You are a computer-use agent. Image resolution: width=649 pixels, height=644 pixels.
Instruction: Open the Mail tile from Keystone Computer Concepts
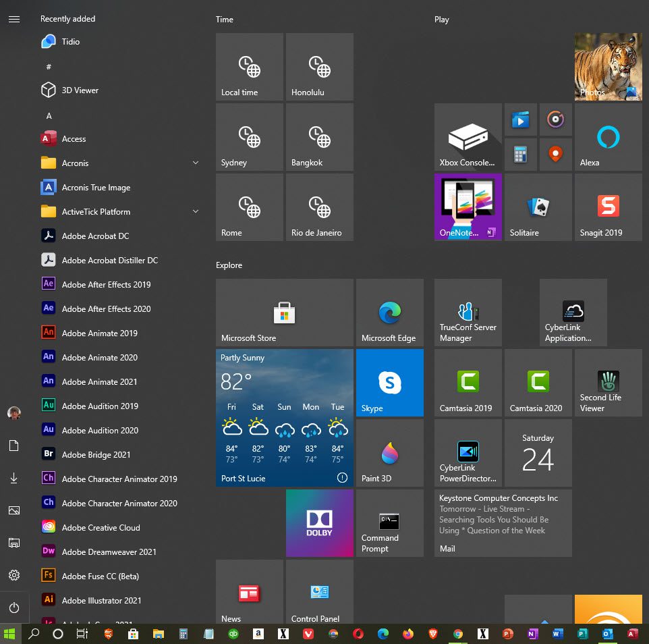pos(503,523)
